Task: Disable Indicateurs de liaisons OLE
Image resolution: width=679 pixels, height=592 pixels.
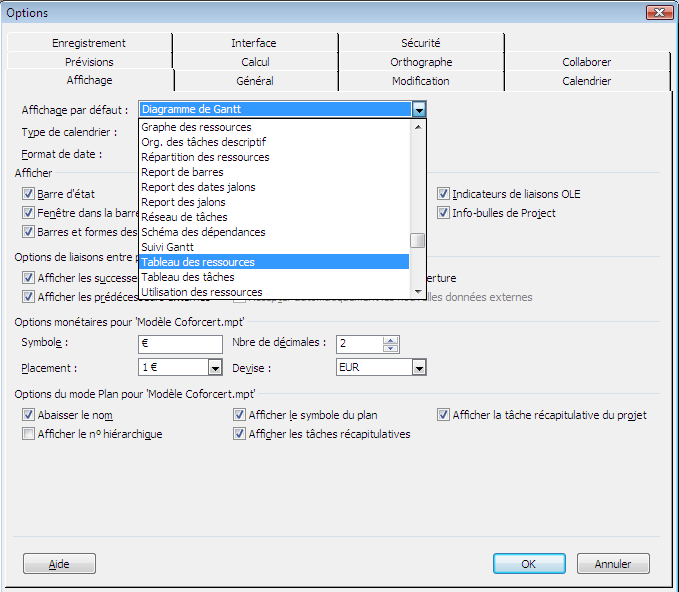Action: 444,194
